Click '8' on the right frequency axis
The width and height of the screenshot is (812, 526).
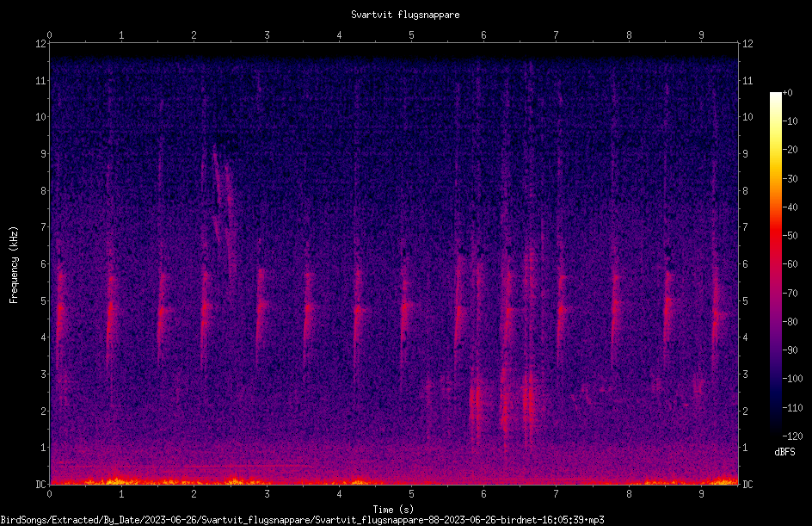click(x=745, y=191)
